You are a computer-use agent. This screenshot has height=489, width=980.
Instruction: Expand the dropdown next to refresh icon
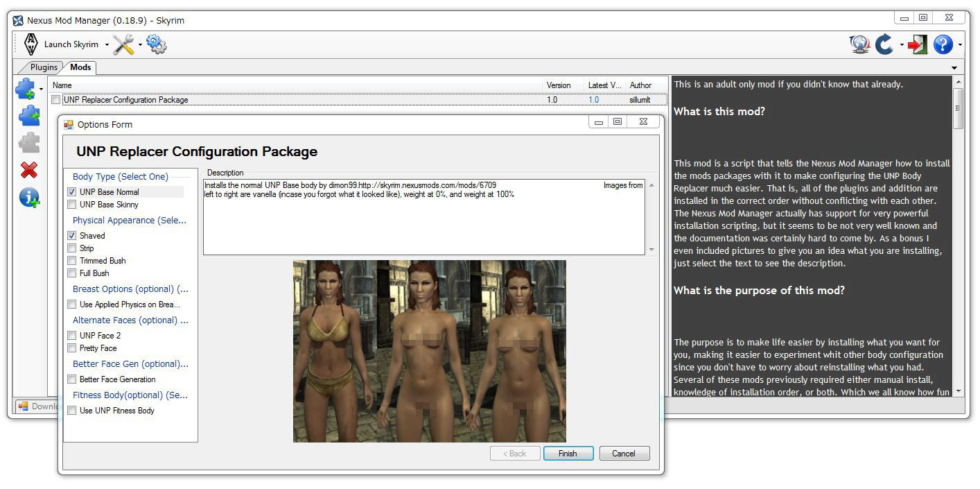[x=902, y=46]
